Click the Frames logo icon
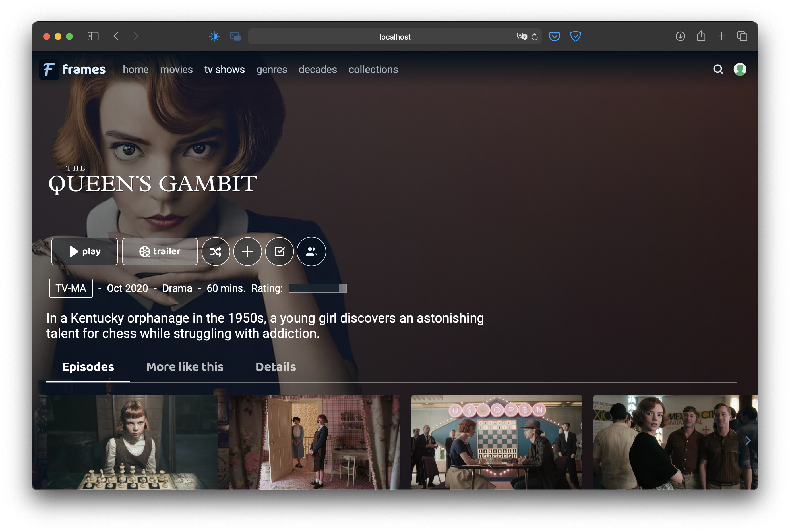This screenshot has height=532, width=790. point(49,69)
